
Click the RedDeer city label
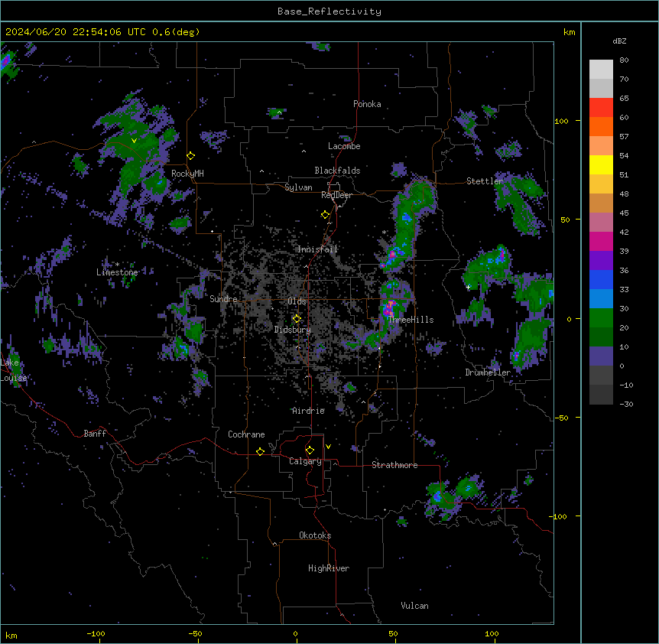pyautogui.click(x=336, y=195)
